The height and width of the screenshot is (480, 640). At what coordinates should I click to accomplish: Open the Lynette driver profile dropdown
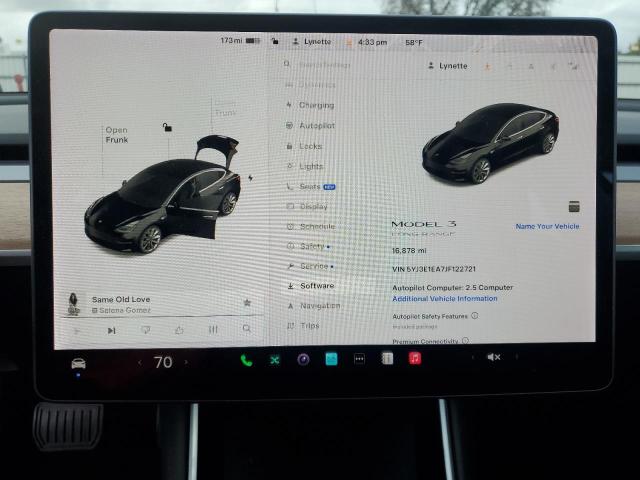coord(447,66)
